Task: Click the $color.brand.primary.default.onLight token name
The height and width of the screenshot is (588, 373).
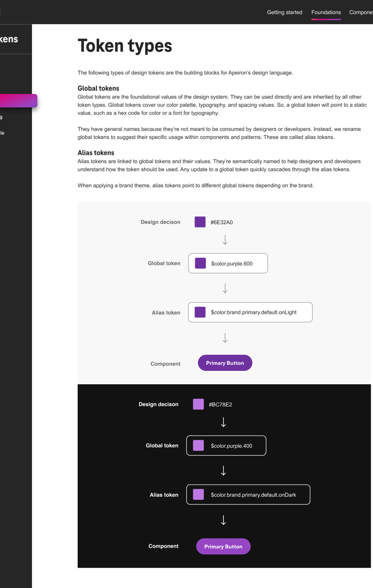Action: pyautogui.click(x=254, y=312)
